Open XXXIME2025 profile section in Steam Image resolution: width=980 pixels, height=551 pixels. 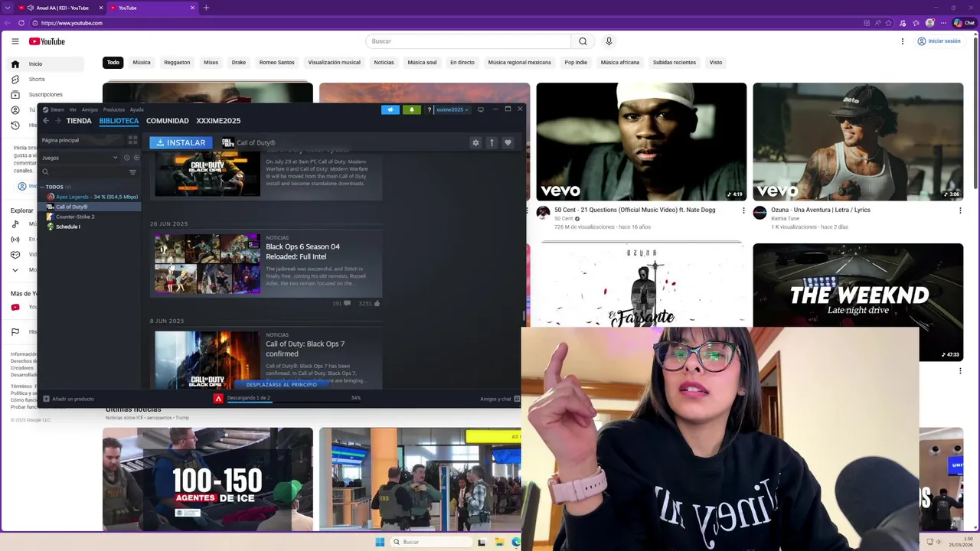(x=218, y=121)
